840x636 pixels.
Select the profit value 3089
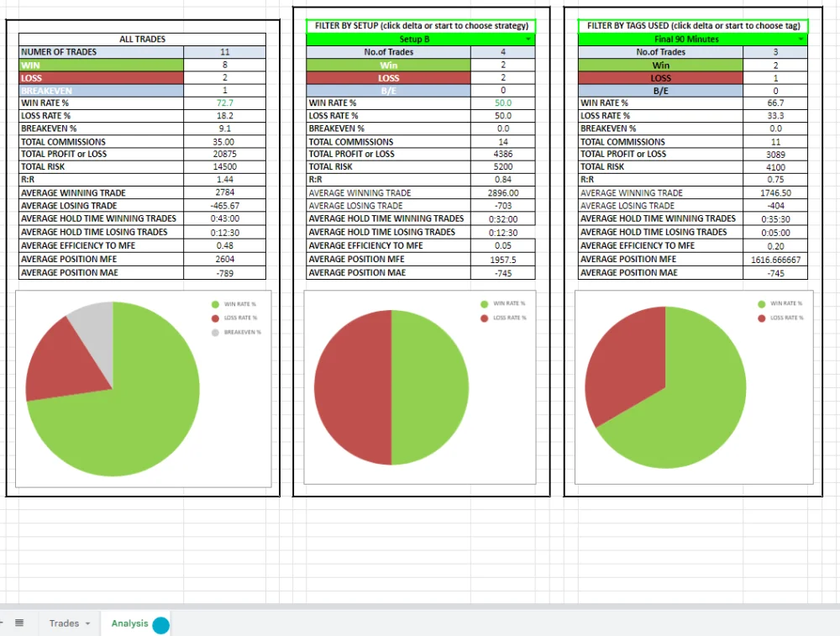click(775, 155)
